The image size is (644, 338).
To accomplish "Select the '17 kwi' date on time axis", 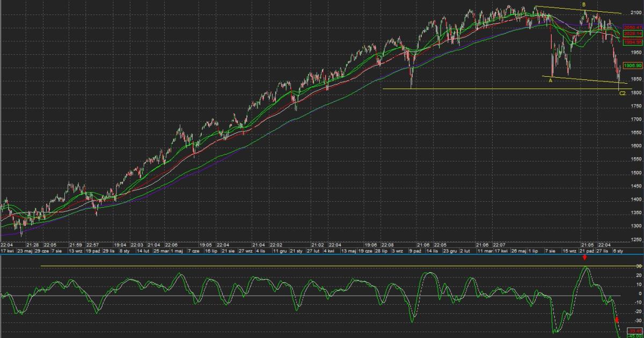I will (7, 251).
